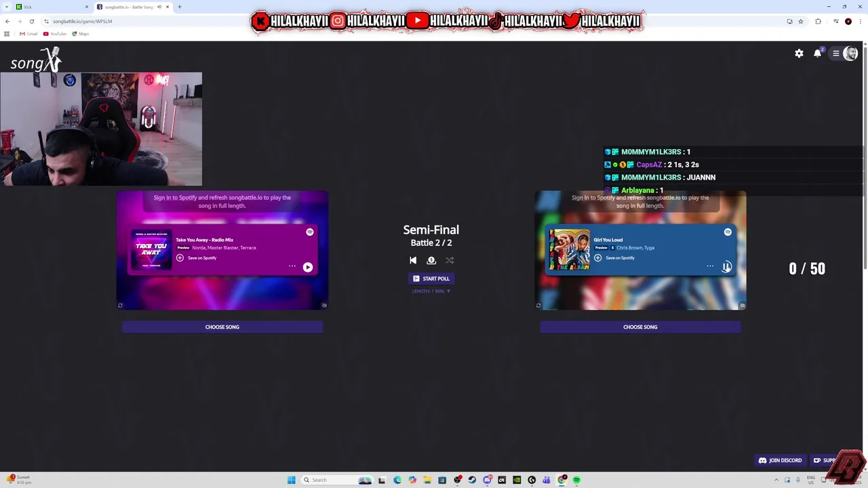Open the Gmail bookmark
Viewport: 868px width, 488px height.
tap(28, 34)
